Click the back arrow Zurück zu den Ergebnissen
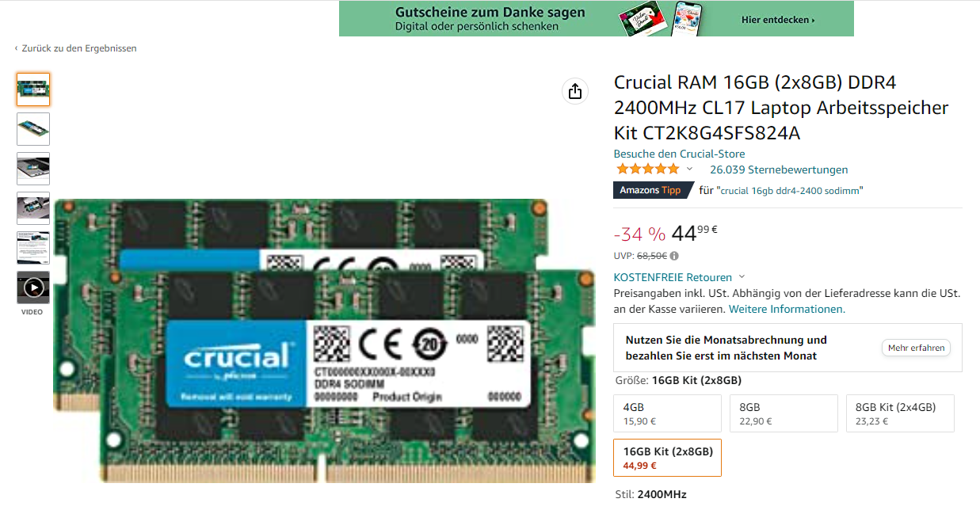 75,48
